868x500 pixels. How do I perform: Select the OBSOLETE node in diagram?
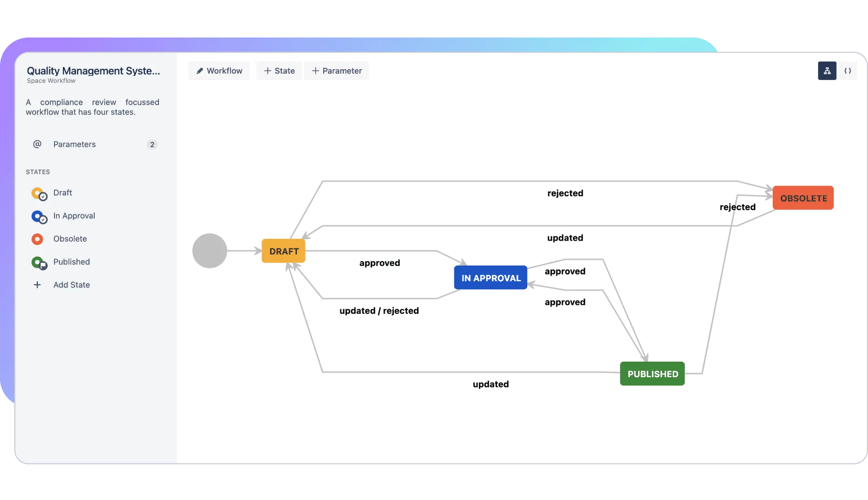coord(803,198)
